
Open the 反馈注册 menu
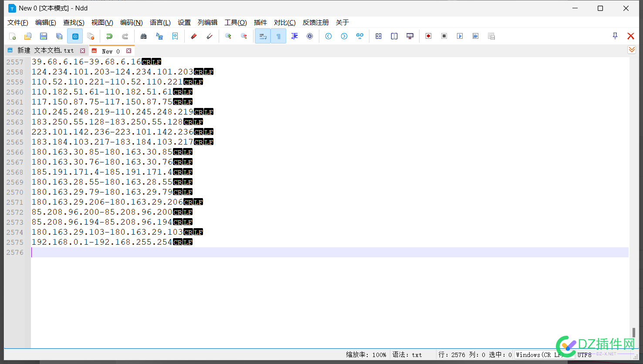click(316, 23)
